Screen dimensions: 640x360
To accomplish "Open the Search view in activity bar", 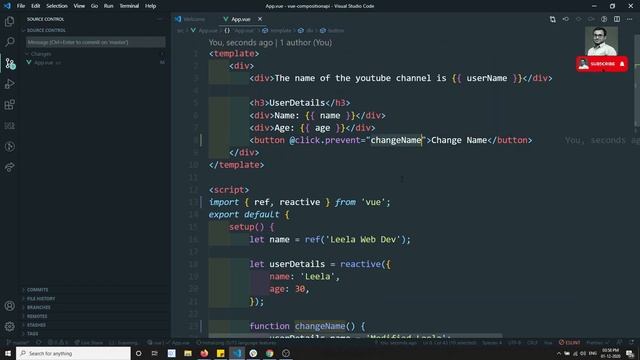I will tap(9, 42).
